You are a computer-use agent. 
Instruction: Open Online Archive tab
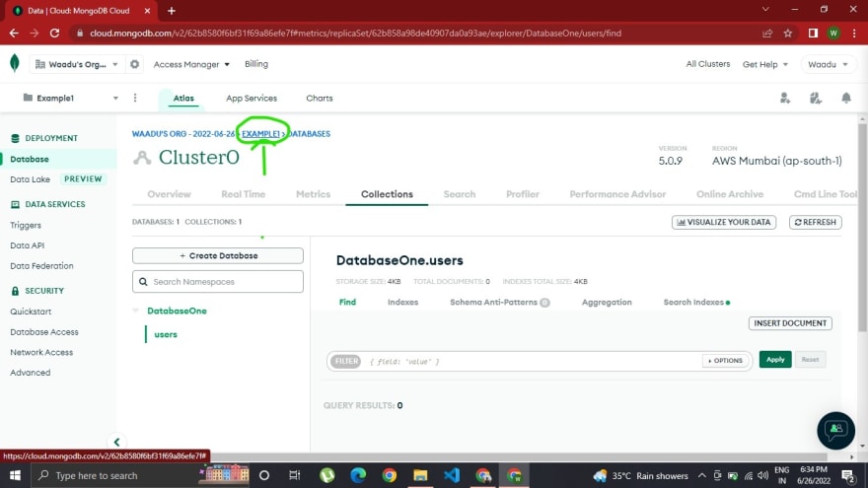pyautogui.click(x=730, y=194)
